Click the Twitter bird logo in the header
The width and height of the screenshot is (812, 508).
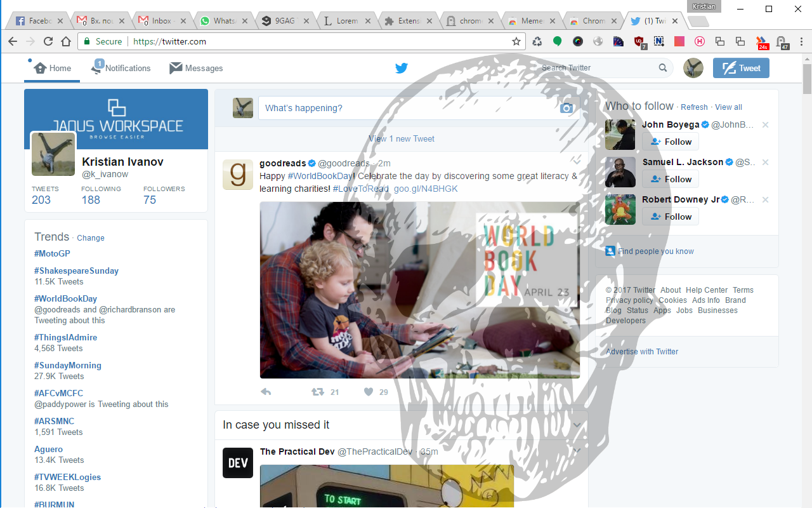[x=401, y=68]
